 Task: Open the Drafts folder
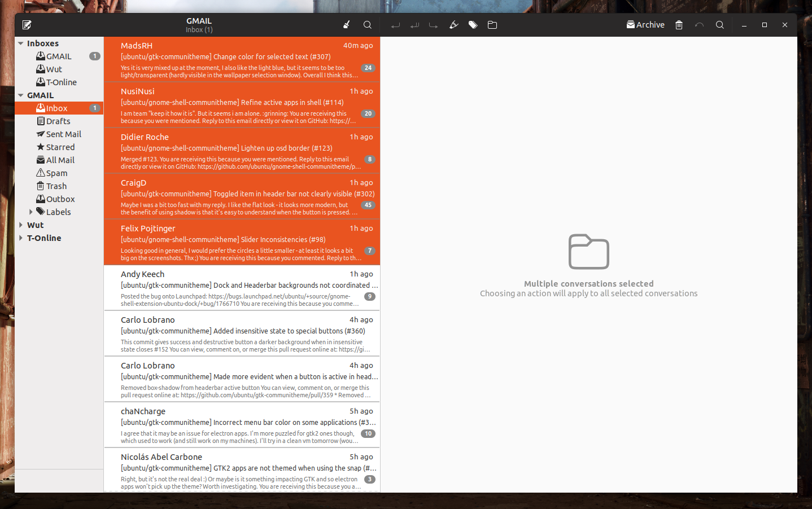point(59,121)
